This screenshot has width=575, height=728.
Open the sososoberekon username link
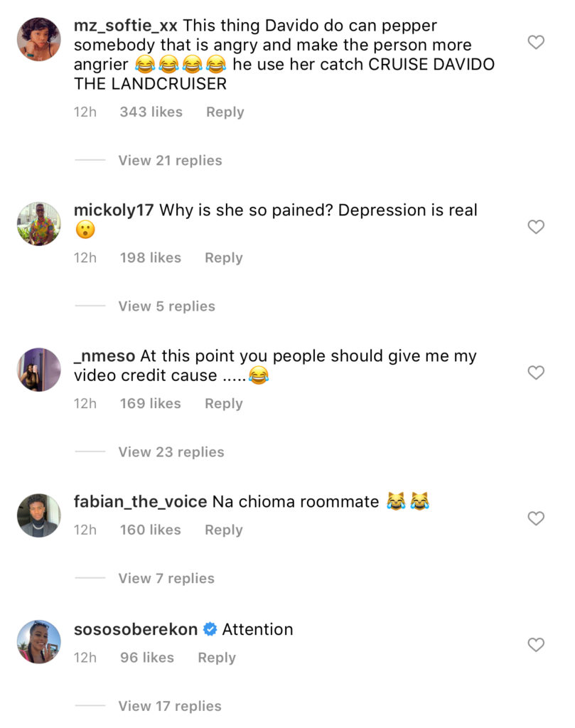pos(135,630)
